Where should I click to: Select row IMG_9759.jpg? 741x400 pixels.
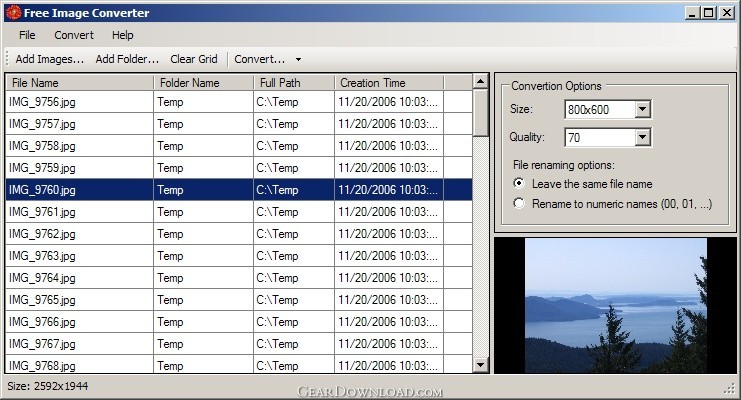(239, 168)
